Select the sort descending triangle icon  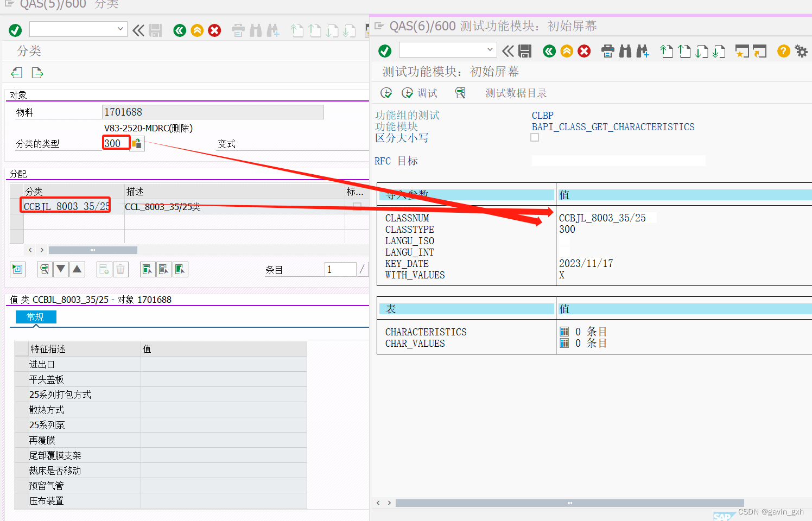coord(60,269)
